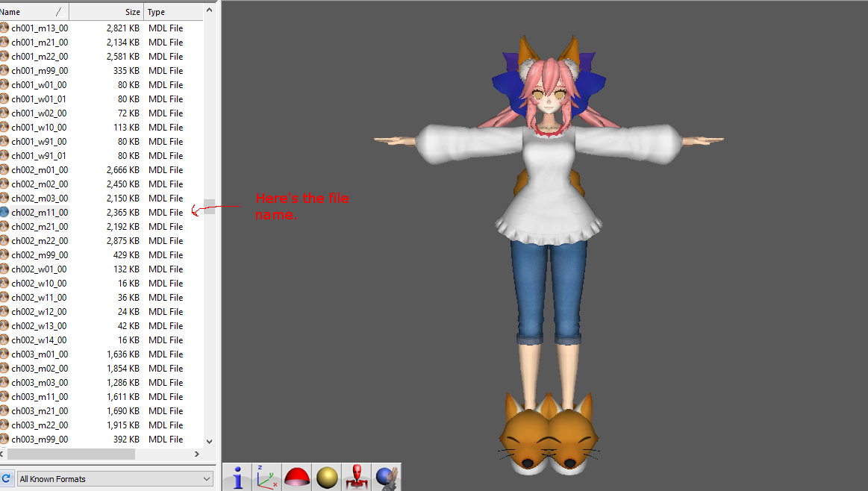868x491 pixels.
Task: Click the 2,875 KB size cell
Action: [123, 241]
